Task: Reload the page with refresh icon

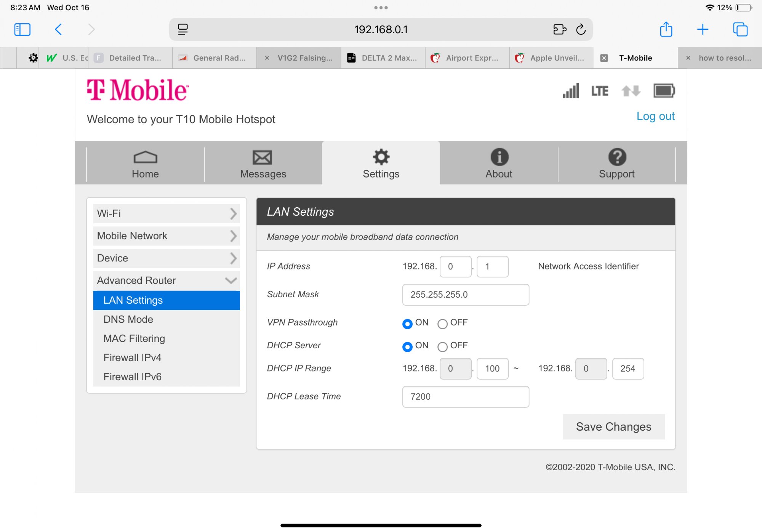Action: pos(581,29)
